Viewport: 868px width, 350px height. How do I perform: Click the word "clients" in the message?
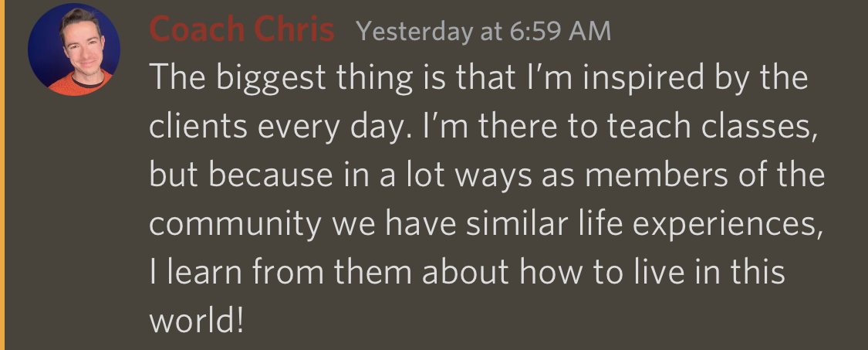click(x=198, y=127)
